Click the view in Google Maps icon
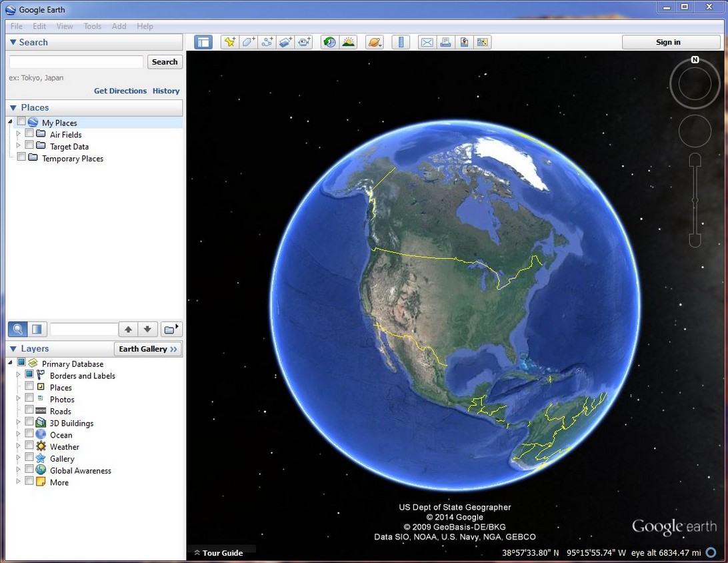Screen dimensions: 728x563 coord(483,42)
